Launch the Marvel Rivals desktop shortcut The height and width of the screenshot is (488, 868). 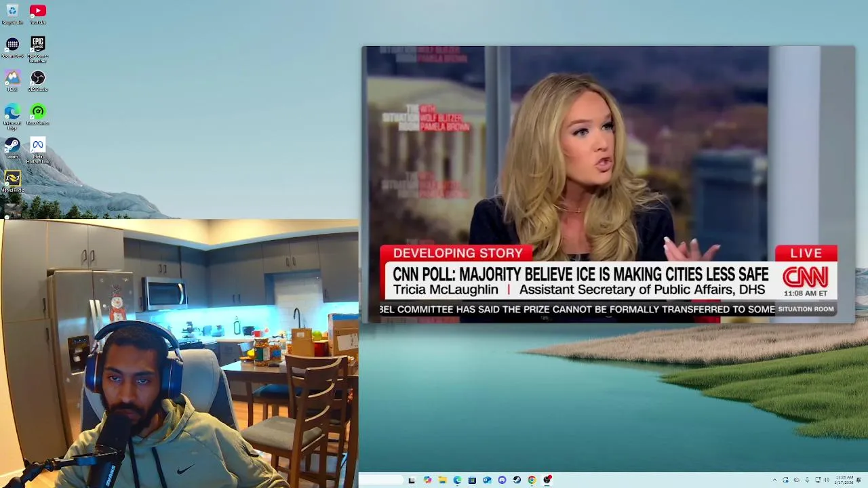(12, 181)
